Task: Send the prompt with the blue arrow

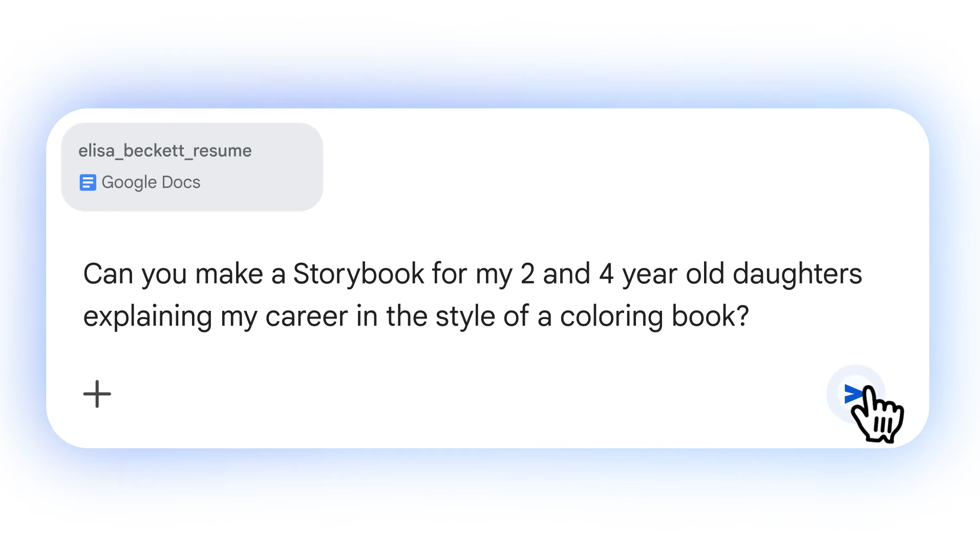Action: tap(853, 394)
